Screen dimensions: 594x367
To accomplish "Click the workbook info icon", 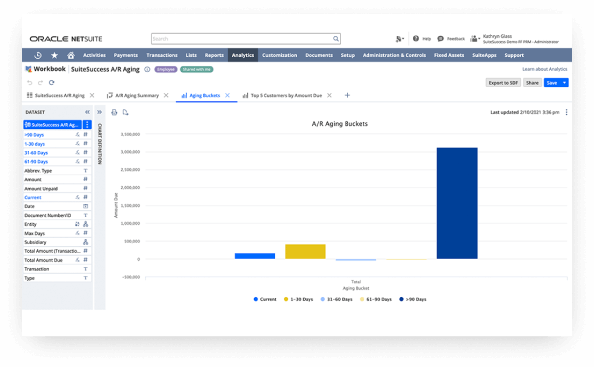I will pos(147,69).
